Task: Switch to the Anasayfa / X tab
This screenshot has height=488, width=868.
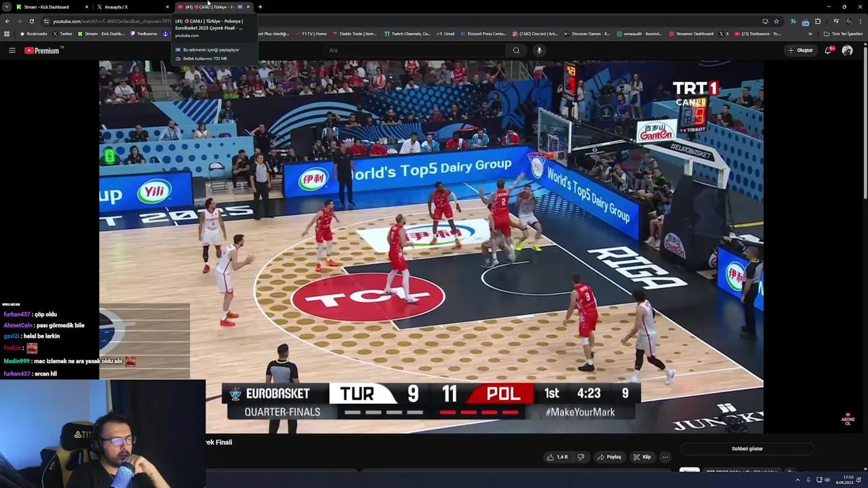Action: point(129,7)
